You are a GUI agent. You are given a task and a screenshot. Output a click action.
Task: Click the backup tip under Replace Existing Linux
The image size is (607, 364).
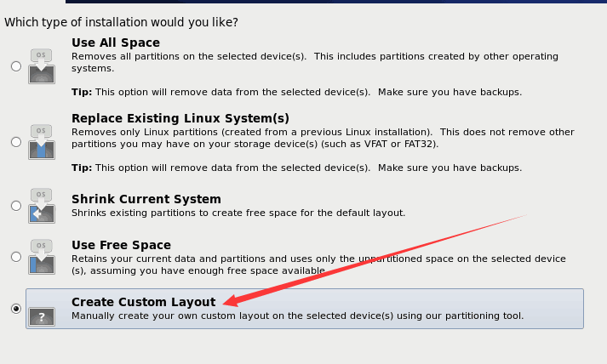296,168
